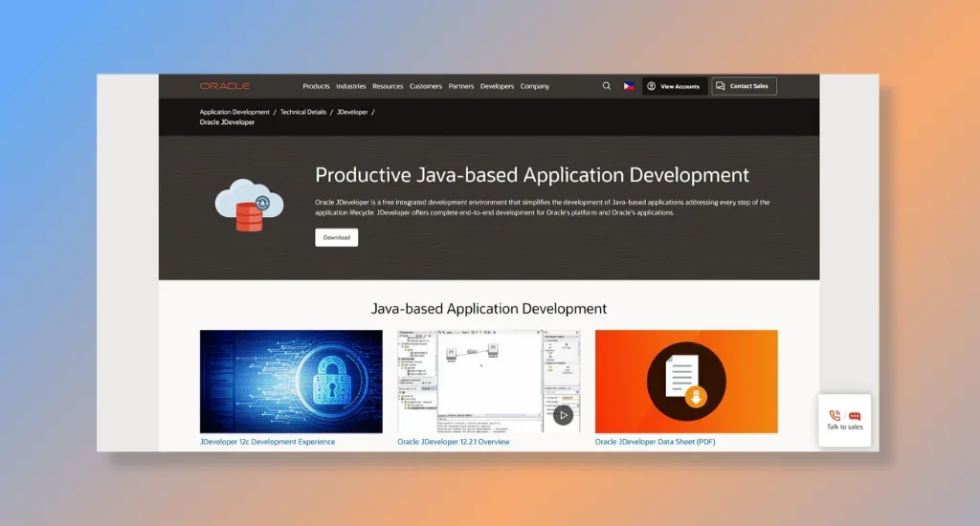Select the country flag icon
The width and height of the screenshot is (980, 526).
(629, 86)
